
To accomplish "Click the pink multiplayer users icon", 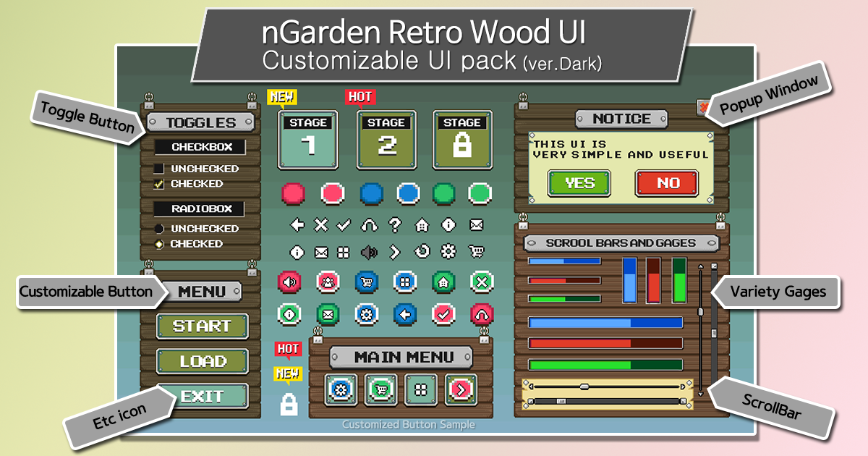I will tap(328, 282).
